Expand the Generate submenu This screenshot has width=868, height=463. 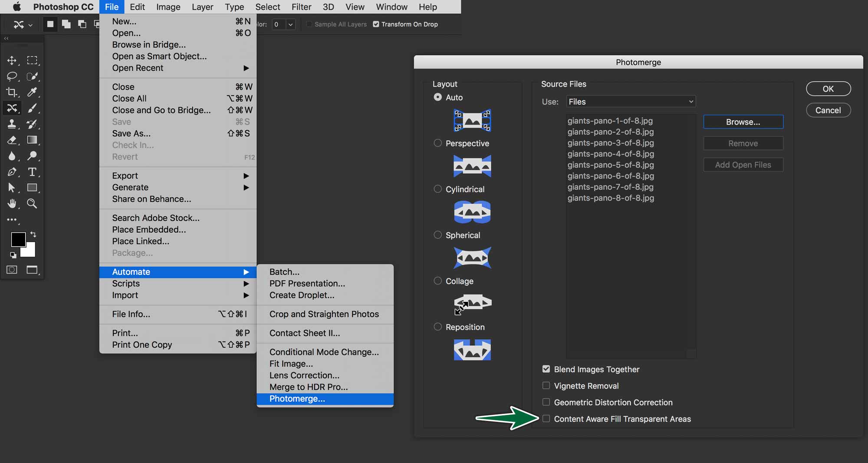[178, 188]
